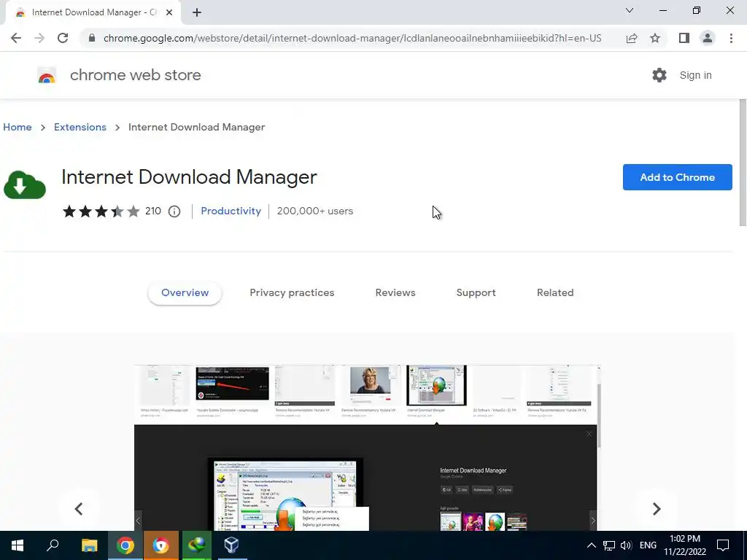Go back using the browser back arrow

[16, 38]
